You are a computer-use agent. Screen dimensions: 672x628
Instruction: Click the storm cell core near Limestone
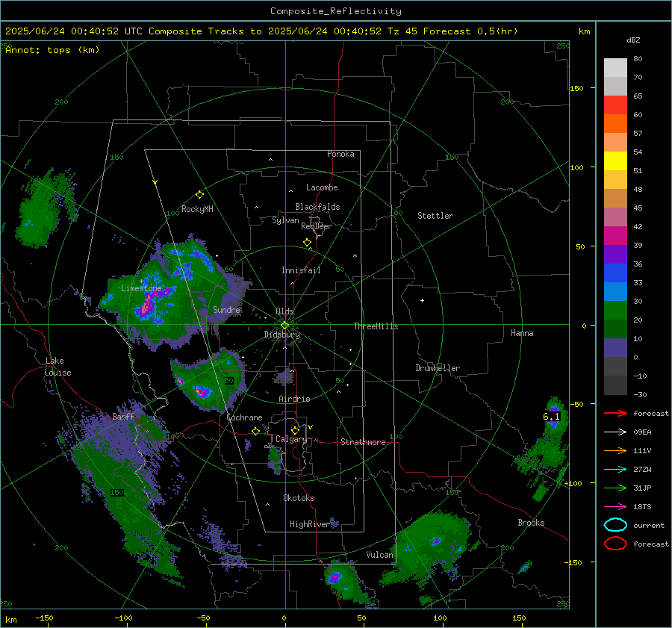tap(148, 305)
